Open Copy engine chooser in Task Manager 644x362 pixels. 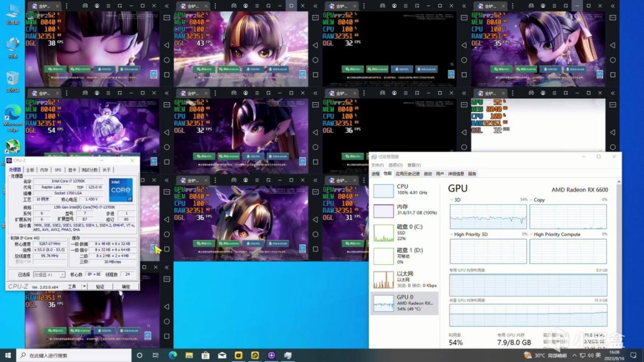(x=531, y=200)
